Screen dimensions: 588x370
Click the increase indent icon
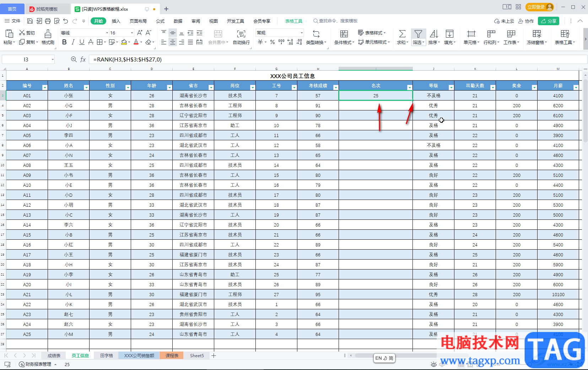(199, 33)
